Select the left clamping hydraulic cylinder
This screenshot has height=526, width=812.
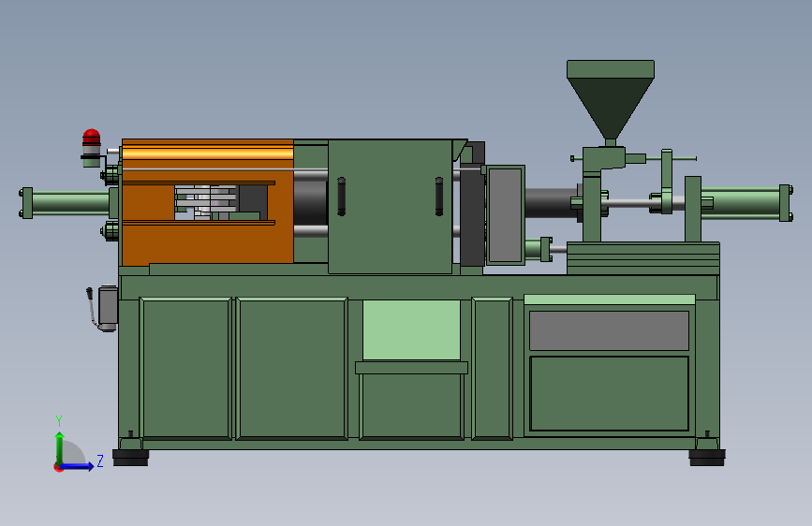(x=70, y=202)
